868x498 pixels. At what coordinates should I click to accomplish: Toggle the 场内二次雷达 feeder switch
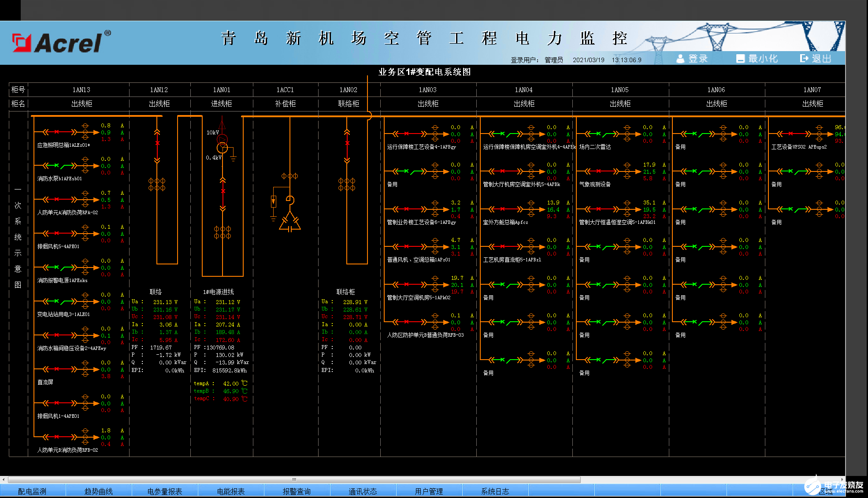point(604,134)
